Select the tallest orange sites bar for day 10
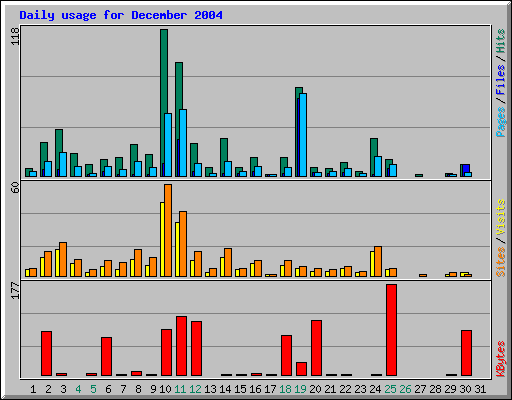512x400 pixels. (168, 230)
